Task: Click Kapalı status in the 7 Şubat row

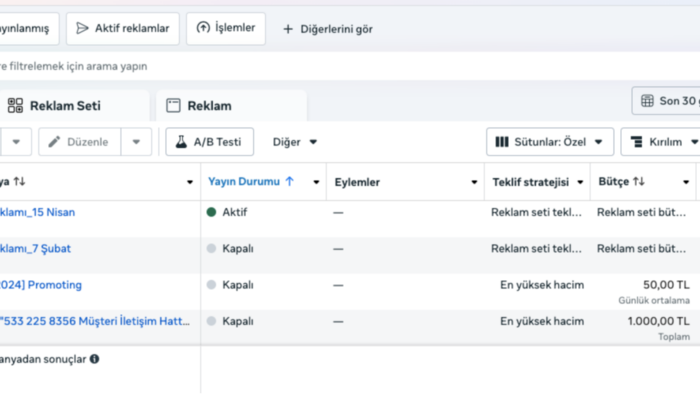Action: point(238,249)
